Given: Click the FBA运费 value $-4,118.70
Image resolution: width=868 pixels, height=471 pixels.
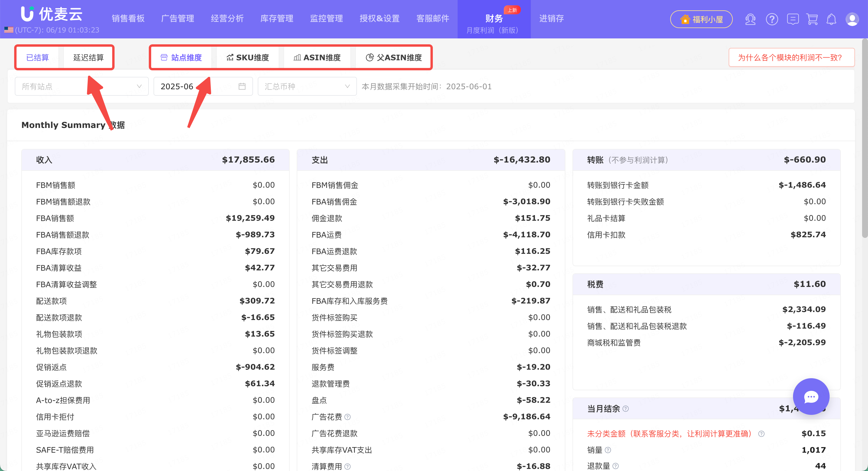Looking at the screenshot, I should pos(527,235).
